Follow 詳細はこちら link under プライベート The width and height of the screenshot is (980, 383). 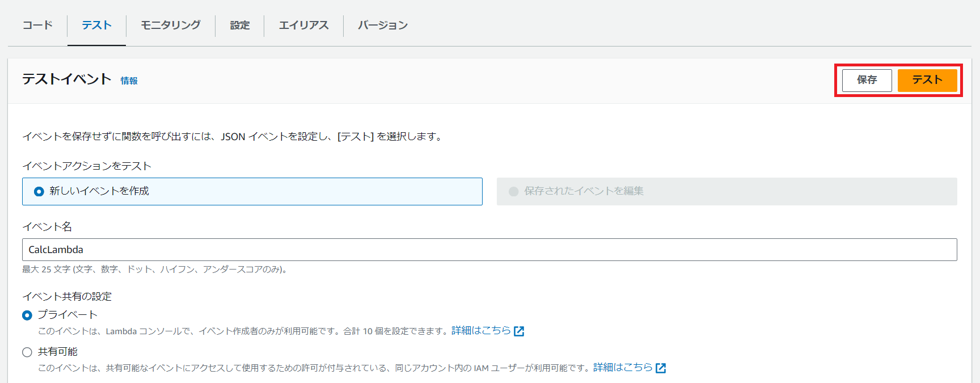tap(481, 330)
